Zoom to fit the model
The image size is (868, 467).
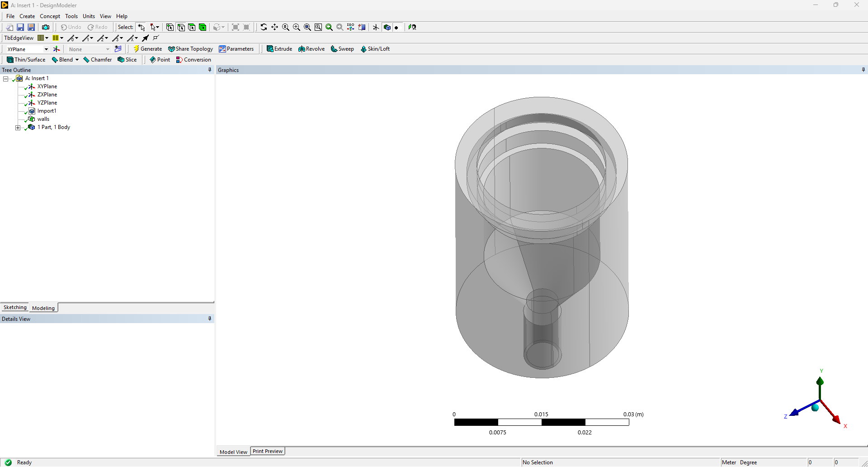tap(307, 27)
